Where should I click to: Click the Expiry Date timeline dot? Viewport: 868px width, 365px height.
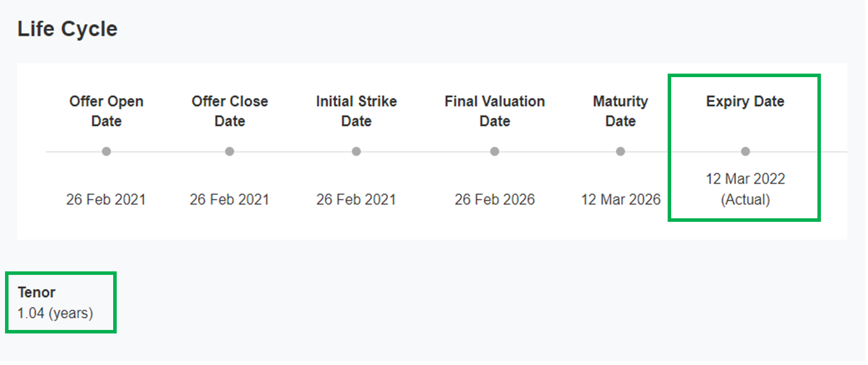(745, 151)
